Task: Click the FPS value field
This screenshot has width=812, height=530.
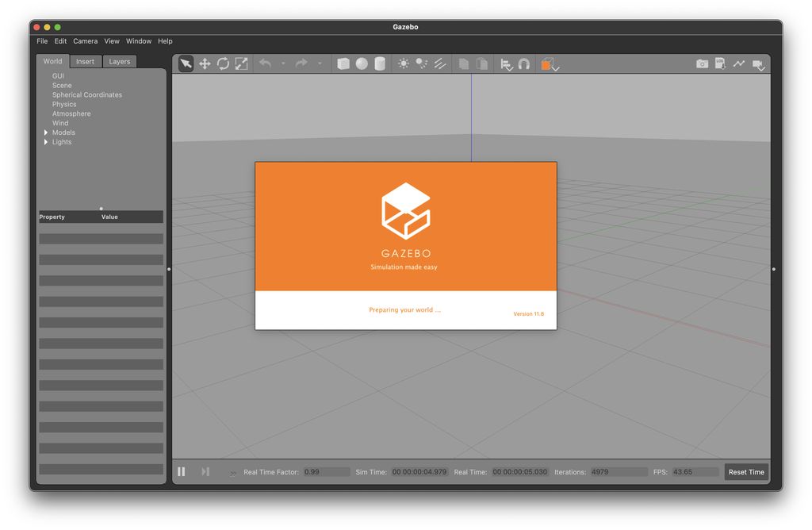Action: click(x=695, y=472)
